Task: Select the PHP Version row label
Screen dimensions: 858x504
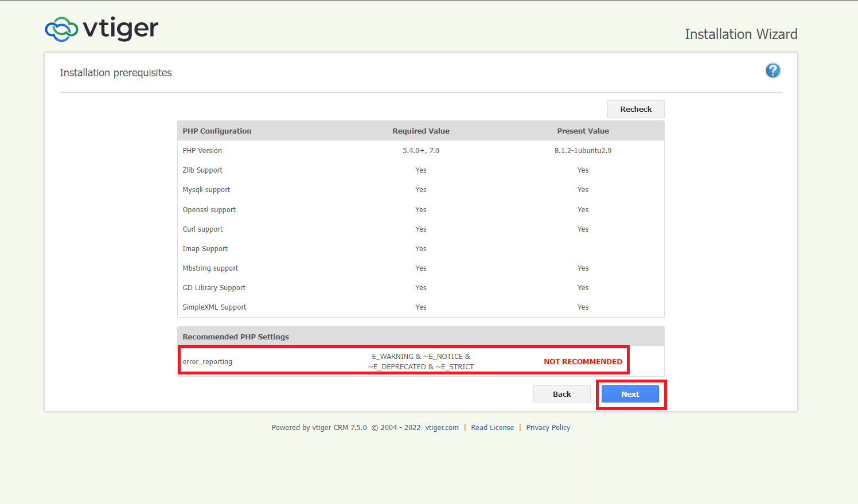Action: [x=202, y=151]
